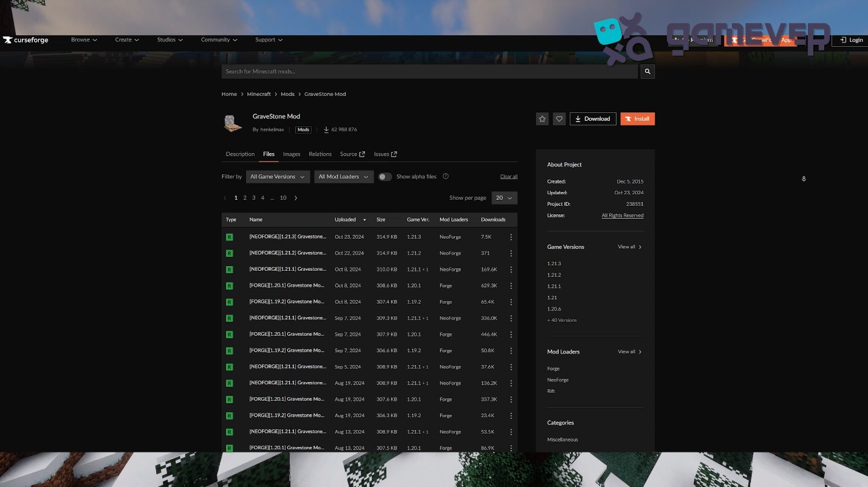Open the kebab menu for the first file row
This screenshot has height=487, width=868.
(511, 237)
